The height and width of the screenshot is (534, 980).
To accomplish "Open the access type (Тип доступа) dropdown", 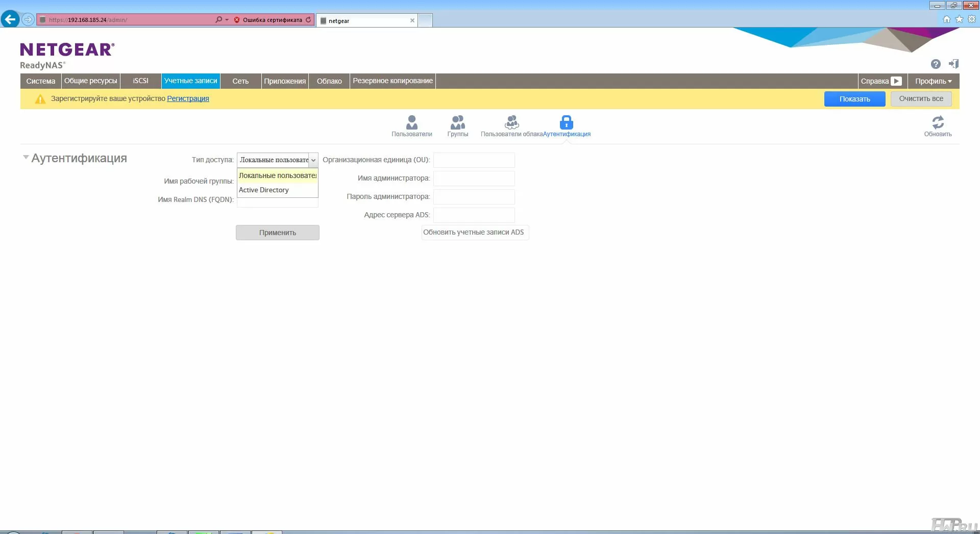I will click(277, 160).
